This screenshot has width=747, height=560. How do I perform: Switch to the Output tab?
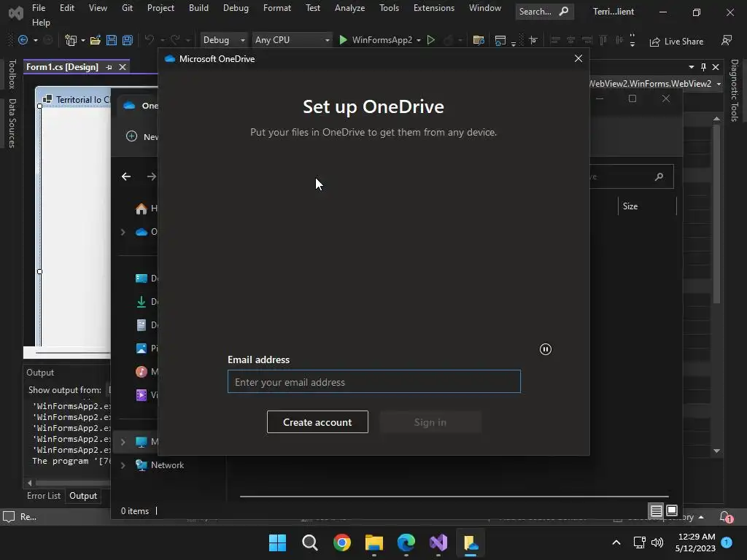point(83,496)
